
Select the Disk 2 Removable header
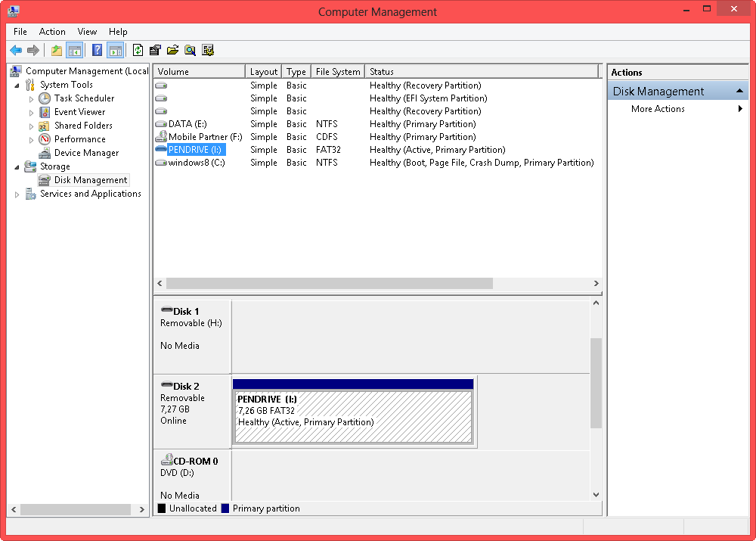pos(192,411)
